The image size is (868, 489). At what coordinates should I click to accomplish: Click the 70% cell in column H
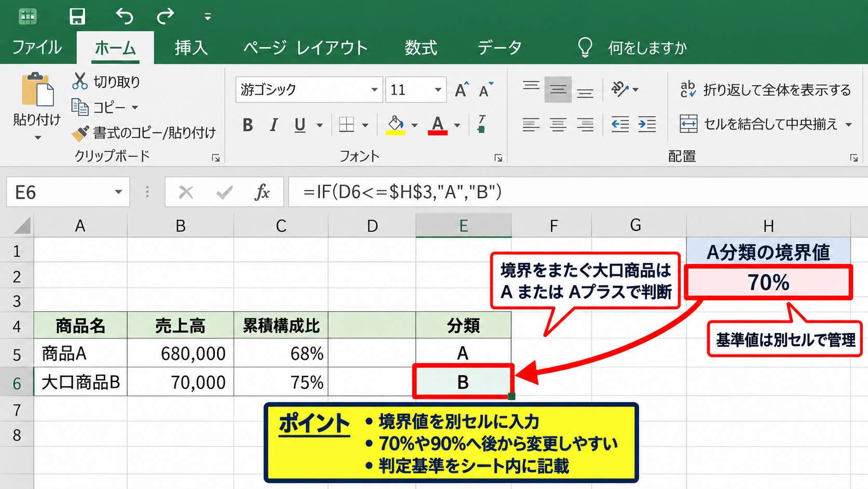click(768, 282)
